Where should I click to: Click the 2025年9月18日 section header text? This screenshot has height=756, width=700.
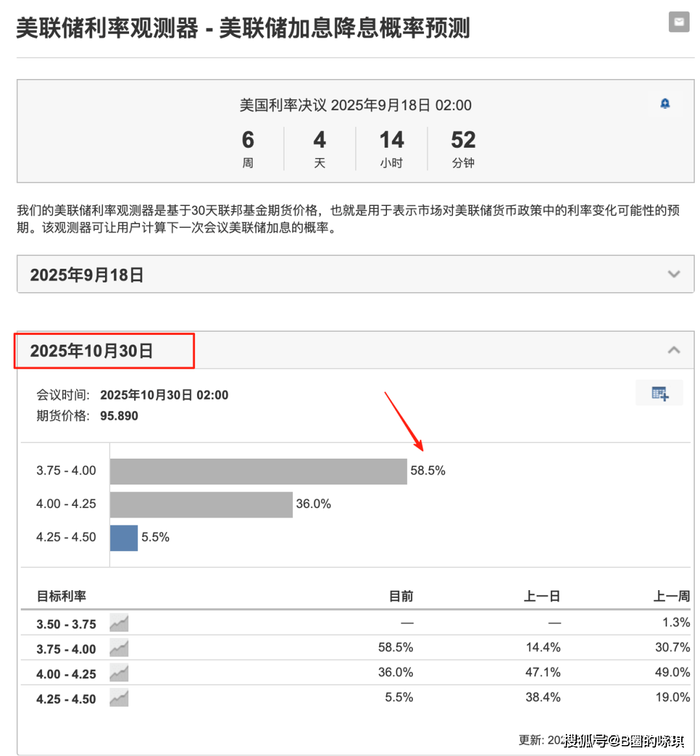[x=87, y=275]
